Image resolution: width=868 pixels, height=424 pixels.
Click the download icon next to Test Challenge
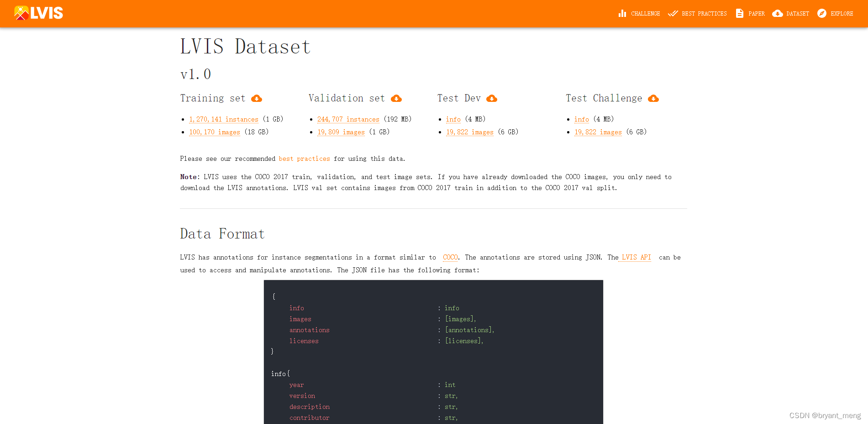[653, 98]
